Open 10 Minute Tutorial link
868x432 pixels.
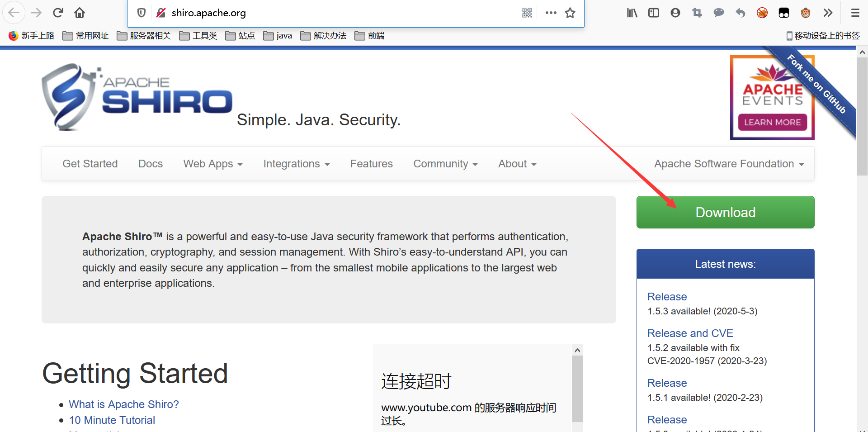112,420
